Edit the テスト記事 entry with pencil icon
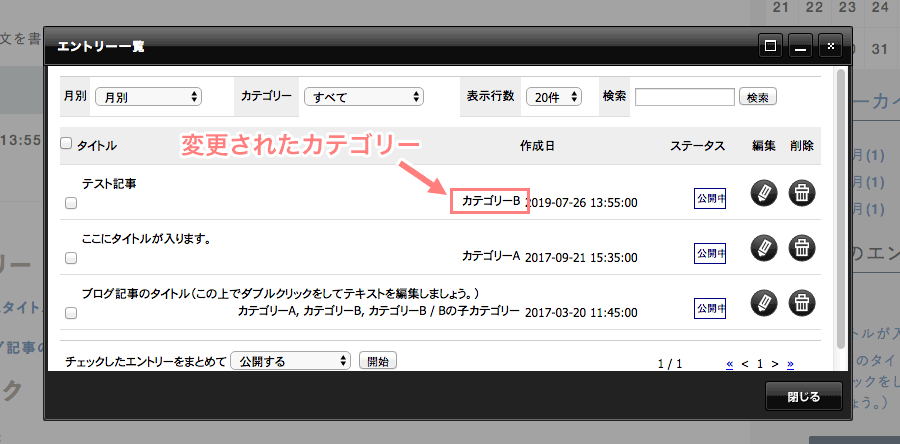The height and width of the screenshot is (444, 900). coord(764,193)
